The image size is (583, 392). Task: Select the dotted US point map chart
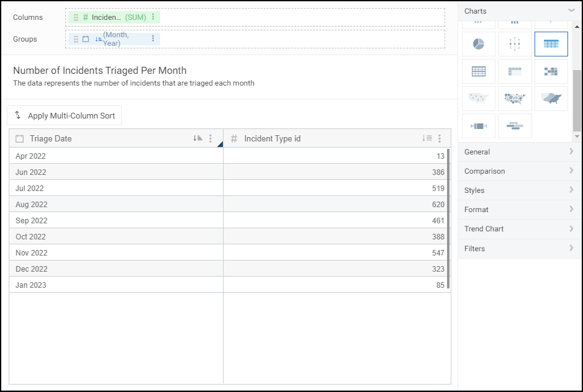(479, 99)
